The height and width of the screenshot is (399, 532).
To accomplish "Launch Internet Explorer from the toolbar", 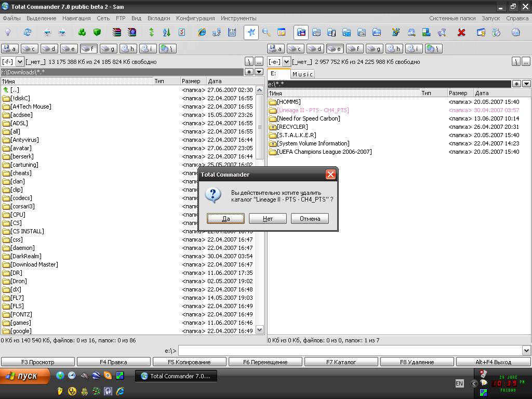I will [x=202, y=33].
